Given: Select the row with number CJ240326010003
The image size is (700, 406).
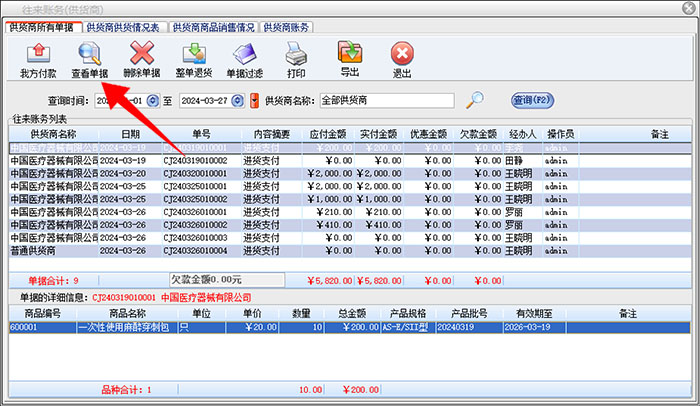Looking at the screenshot, I should coord(195,238).
